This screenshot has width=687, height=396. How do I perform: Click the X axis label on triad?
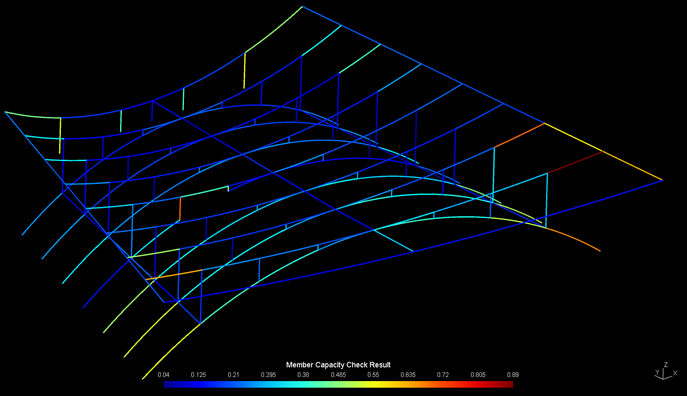675,373
